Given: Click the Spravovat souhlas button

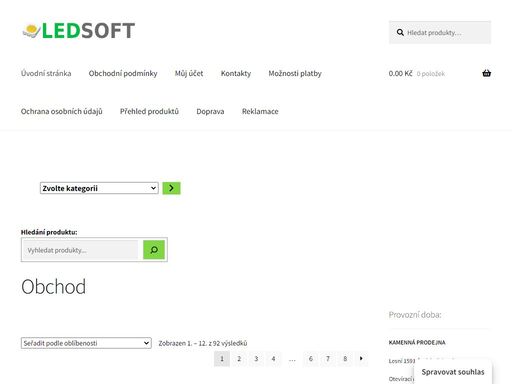Looking at the screenshot, I should 453,372.
